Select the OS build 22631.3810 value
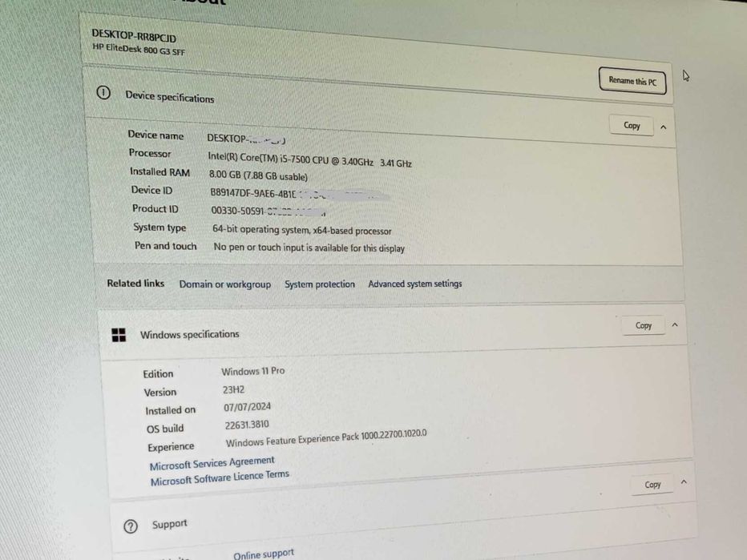 click(247, 425)
